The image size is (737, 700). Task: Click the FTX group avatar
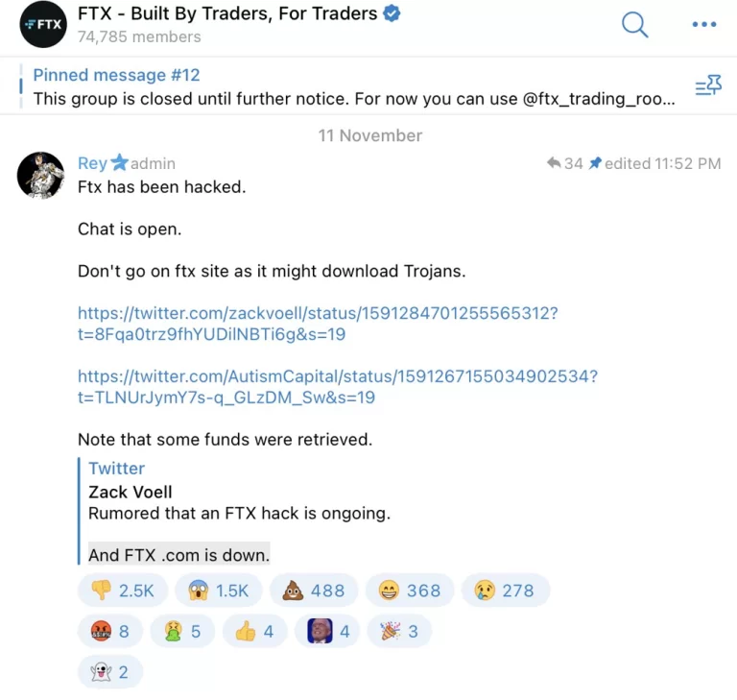[41, 25]
